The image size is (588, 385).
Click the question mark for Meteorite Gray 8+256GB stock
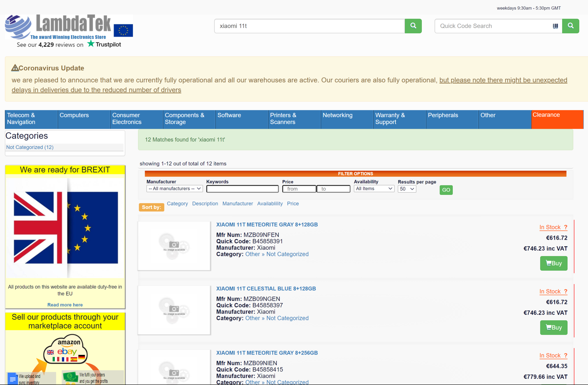[x=566, y=355]
